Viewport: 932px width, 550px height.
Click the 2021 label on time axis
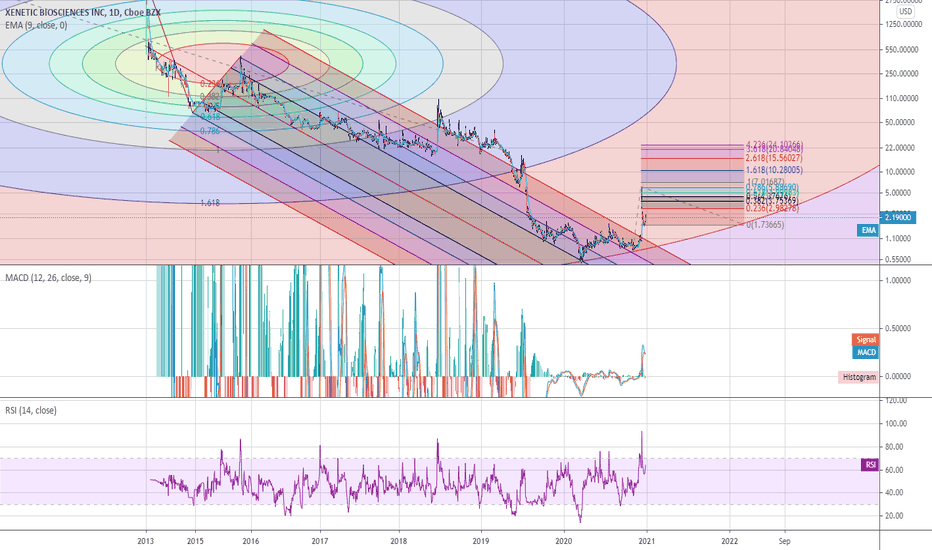pyautogui.click(x=647, y=541)
